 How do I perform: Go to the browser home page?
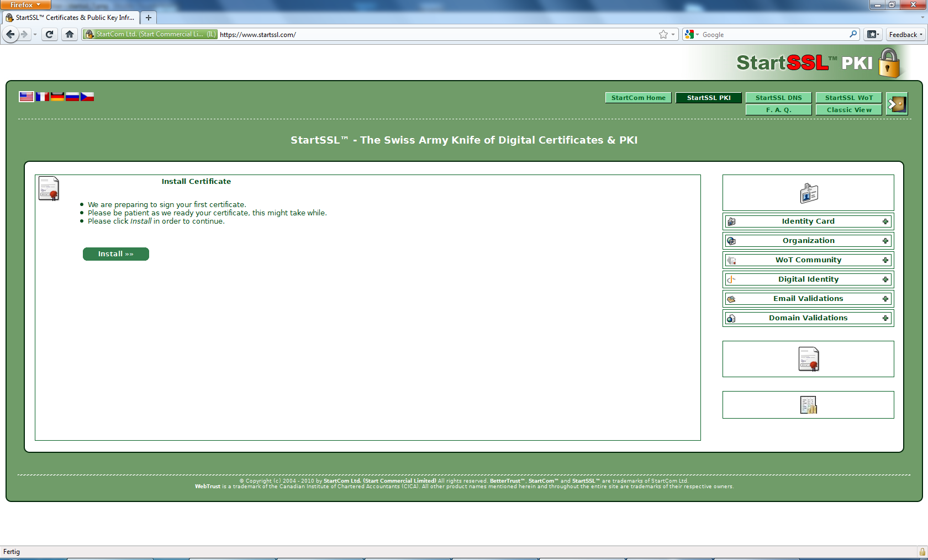click(x=70, y=34)
